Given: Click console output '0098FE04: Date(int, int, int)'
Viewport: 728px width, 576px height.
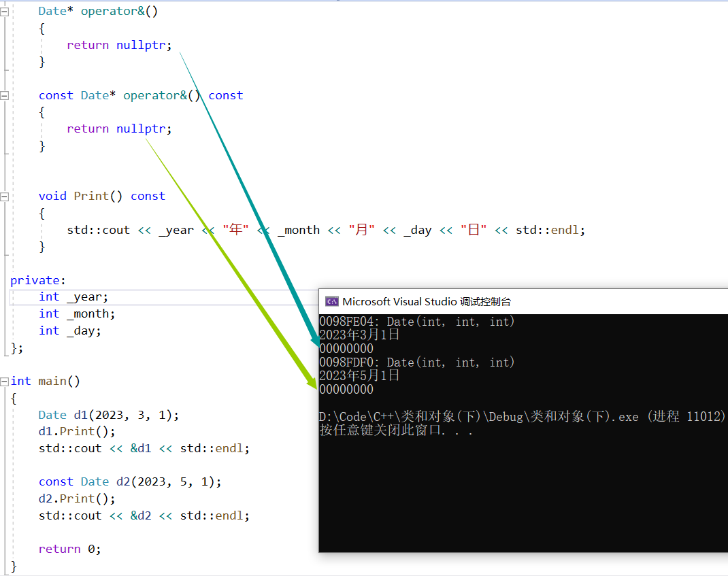Looking at the screenshot, I should (x=416, y=322).
